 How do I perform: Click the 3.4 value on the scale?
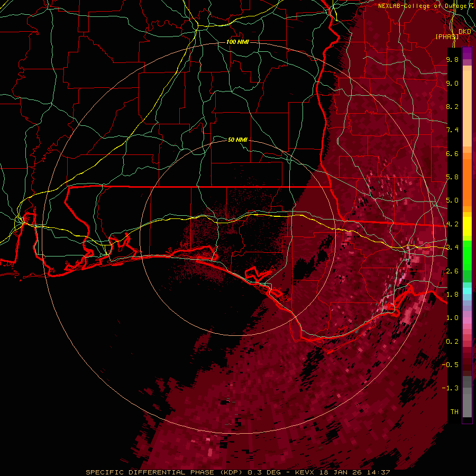point(452,248)
